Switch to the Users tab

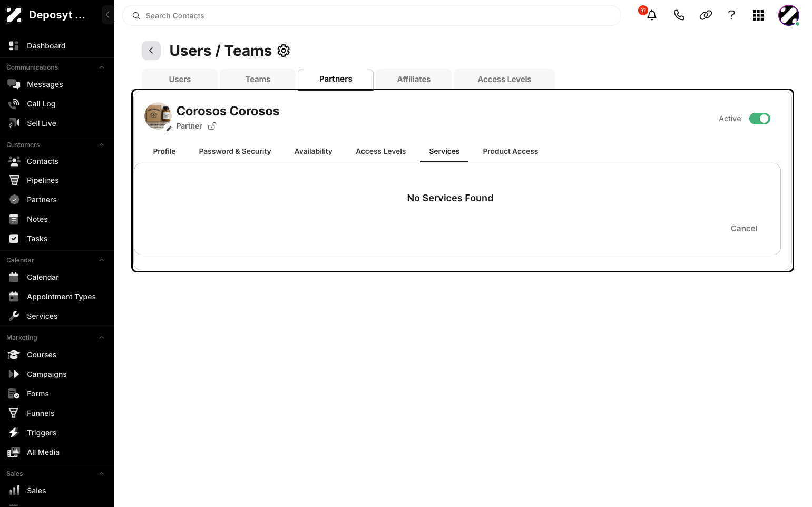tap(180, 79)
